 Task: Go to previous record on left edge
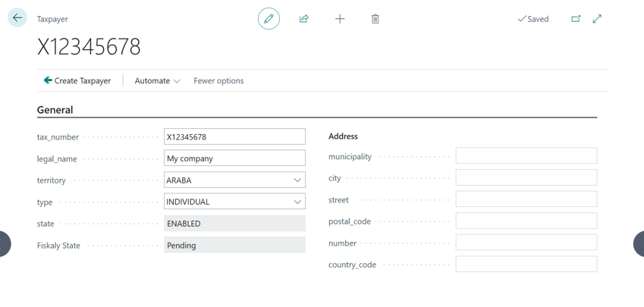click(5, 244)
